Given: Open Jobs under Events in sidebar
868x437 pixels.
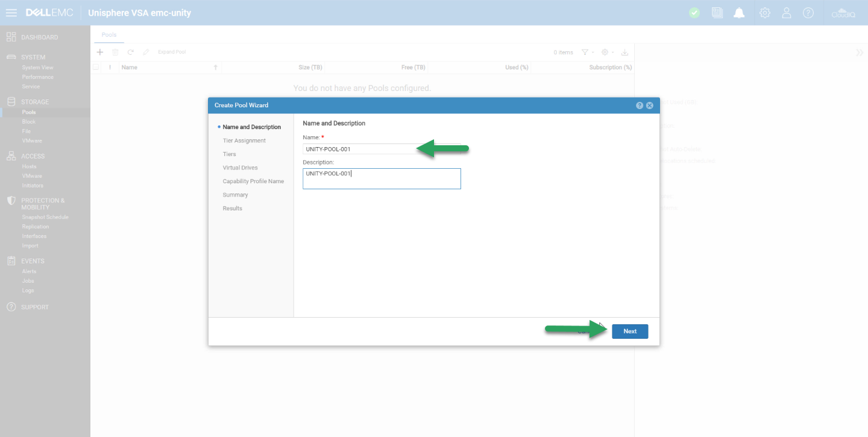Looking at the screenshot, I should coord(28,281).
